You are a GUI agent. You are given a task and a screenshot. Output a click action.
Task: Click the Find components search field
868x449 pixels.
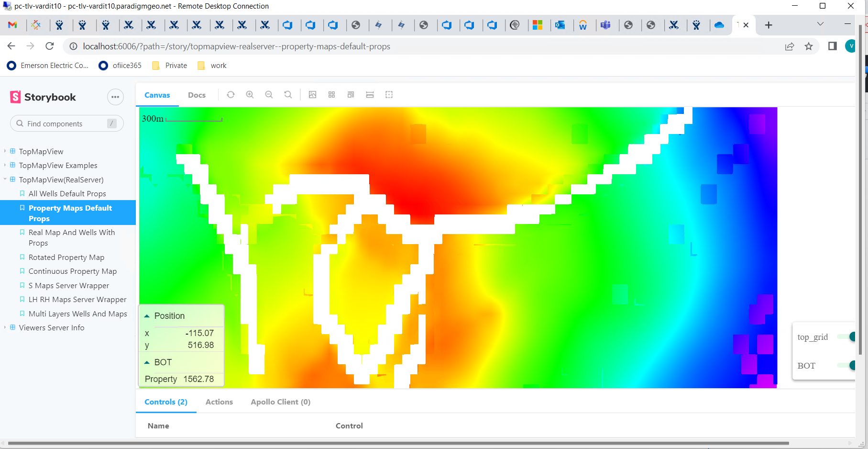coord(66,123)
